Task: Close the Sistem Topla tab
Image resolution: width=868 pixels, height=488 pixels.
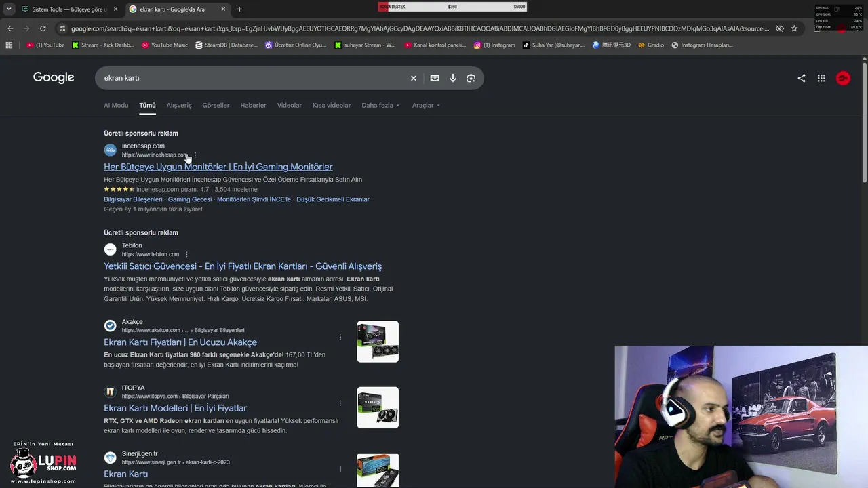Action: coord(115,9)
